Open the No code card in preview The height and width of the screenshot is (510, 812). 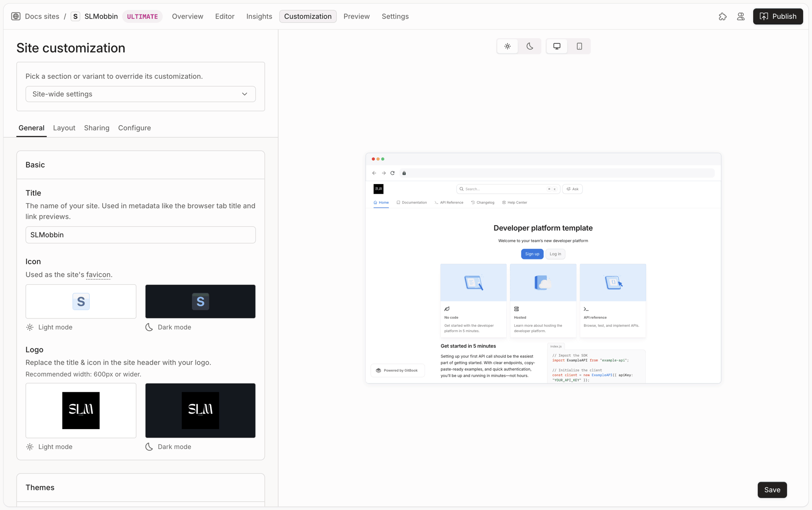click(x=473, y=300)
